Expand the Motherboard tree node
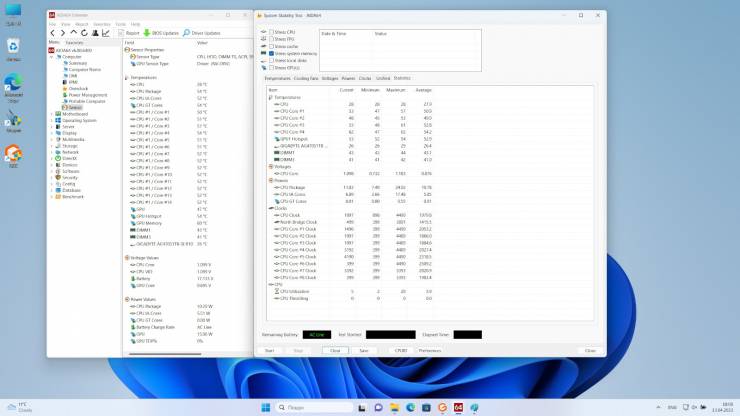This screenshot has width=740, height=416. point(52,114)
